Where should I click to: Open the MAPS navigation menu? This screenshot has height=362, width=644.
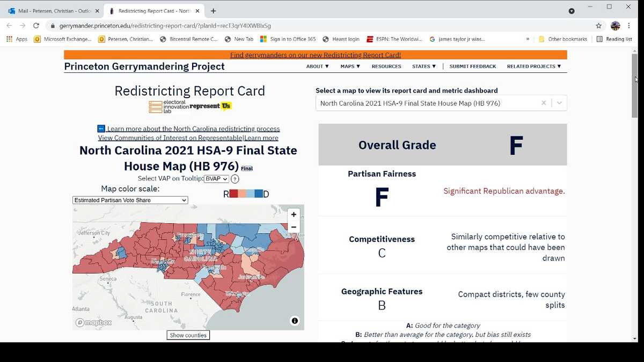[x=350, y=67]
